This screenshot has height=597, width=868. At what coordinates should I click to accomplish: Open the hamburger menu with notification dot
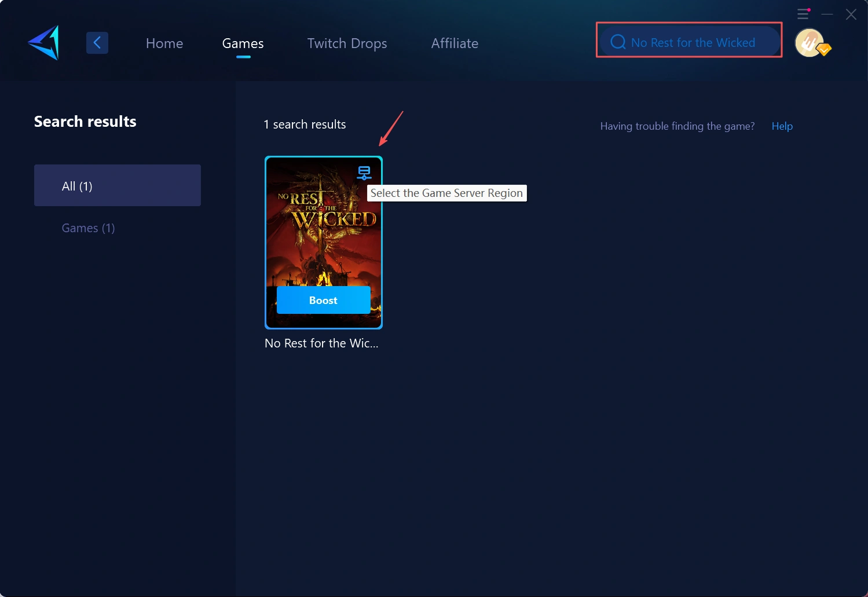click(x=803, y=14)
